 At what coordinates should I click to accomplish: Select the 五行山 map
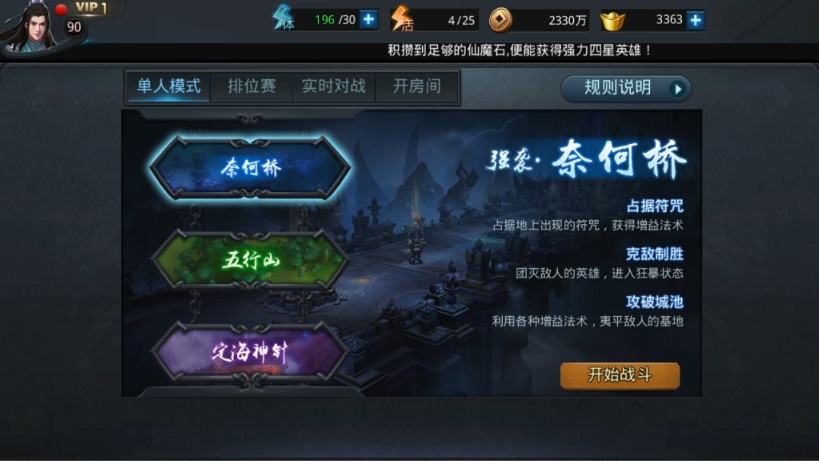point(250,259)
